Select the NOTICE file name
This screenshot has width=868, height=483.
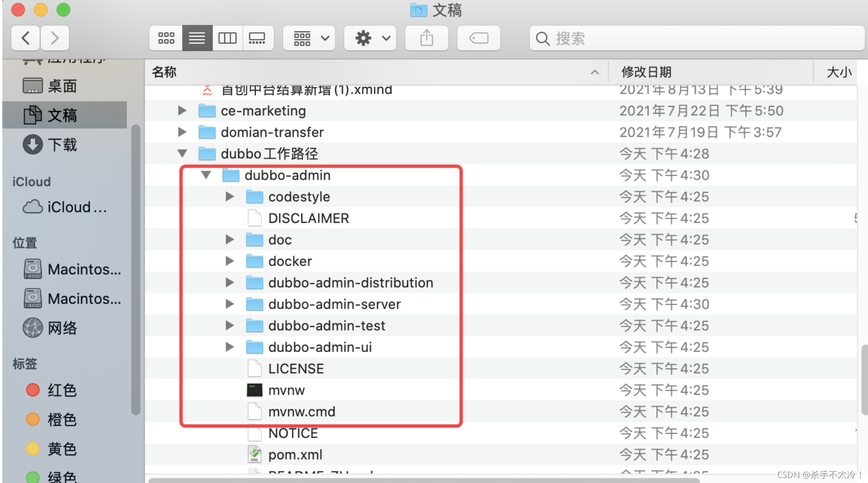[293, 433]
